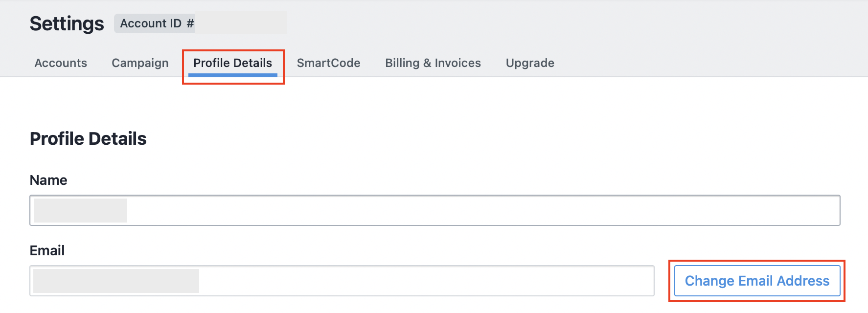The image size is (868, 313).
Task: Click the hash symbol in Account ID badge
Action: click(x=190, y=23)
